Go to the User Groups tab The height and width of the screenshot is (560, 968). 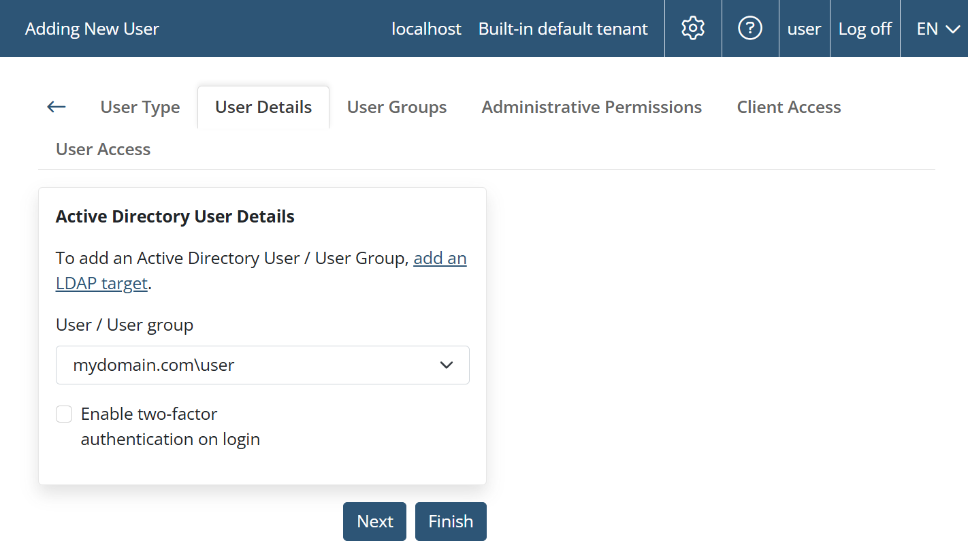point(397,108)
